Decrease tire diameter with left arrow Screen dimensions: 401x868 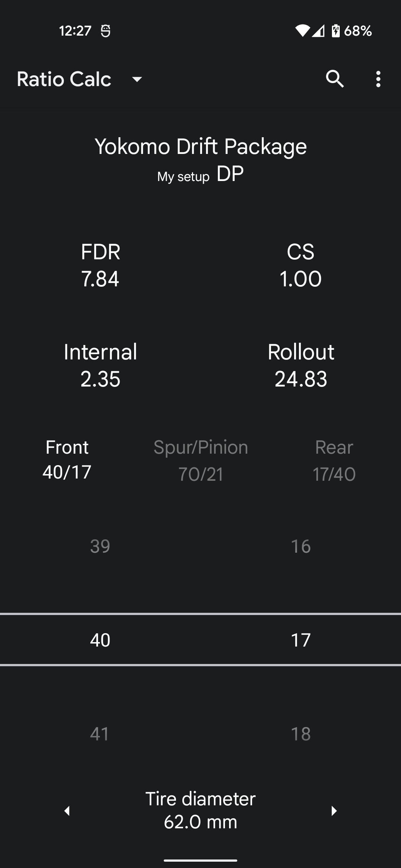click(67, 811)
